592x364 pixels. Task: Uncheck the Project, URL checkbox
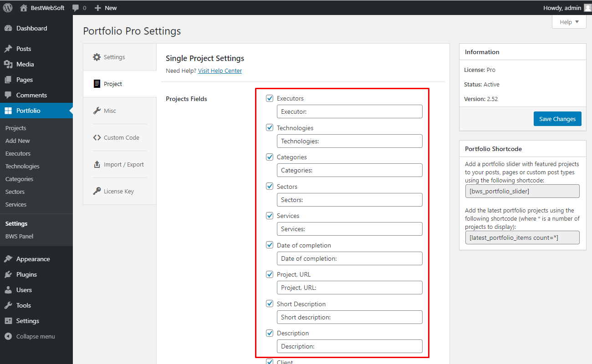270,274
